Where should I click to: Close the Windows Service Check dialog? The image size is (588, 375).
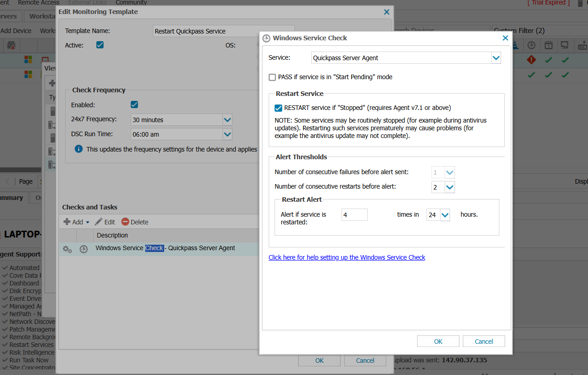tap(505, 38)
